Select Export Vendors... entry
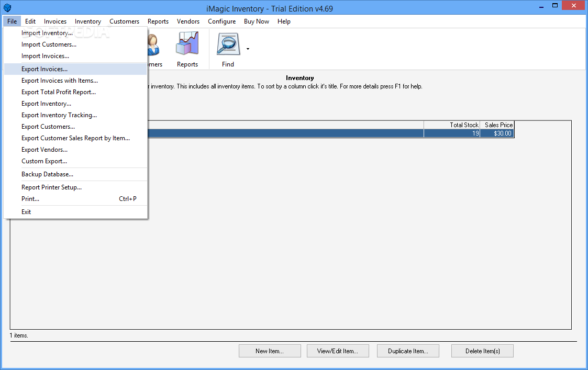Screen dimensions: 588x370 pyautogui.click(x=75, y=150)
